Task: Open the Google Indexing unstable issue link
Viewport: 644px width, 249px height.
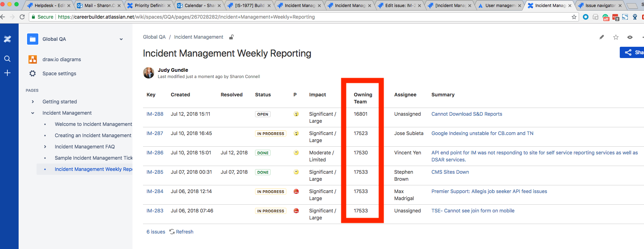Action: [x=482, y=133]
